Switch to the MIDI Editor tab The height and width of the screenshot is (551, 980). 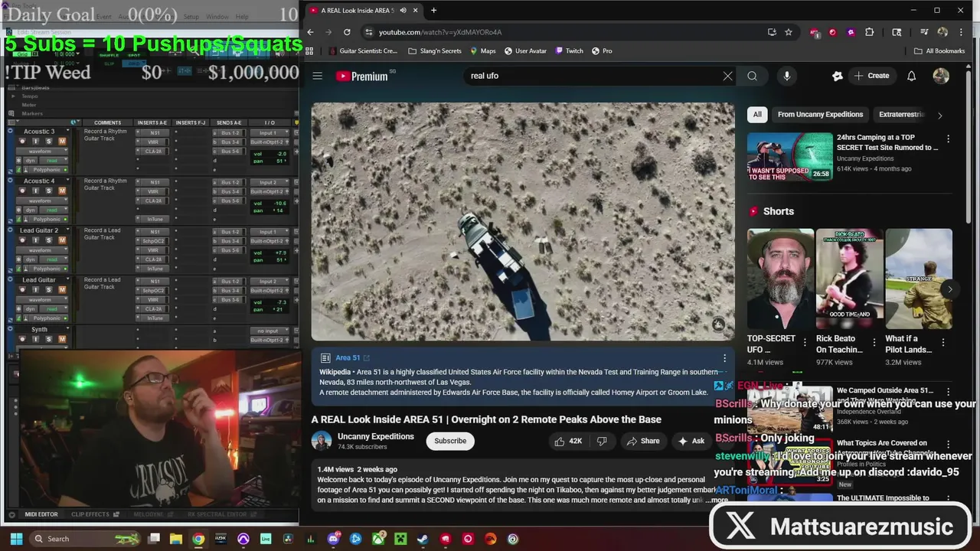[41, 514]
